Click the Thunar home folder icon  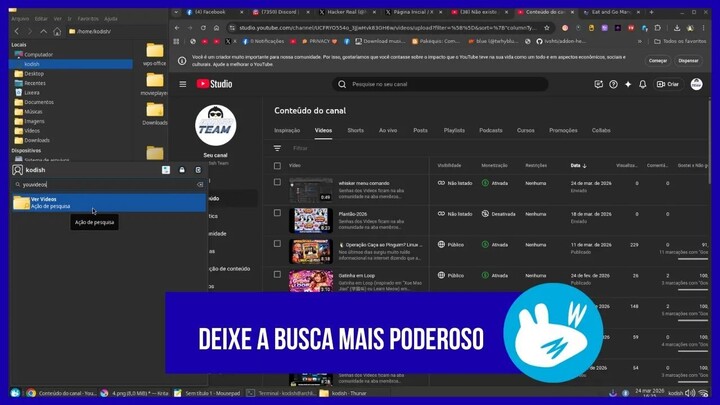click(57, 31)
